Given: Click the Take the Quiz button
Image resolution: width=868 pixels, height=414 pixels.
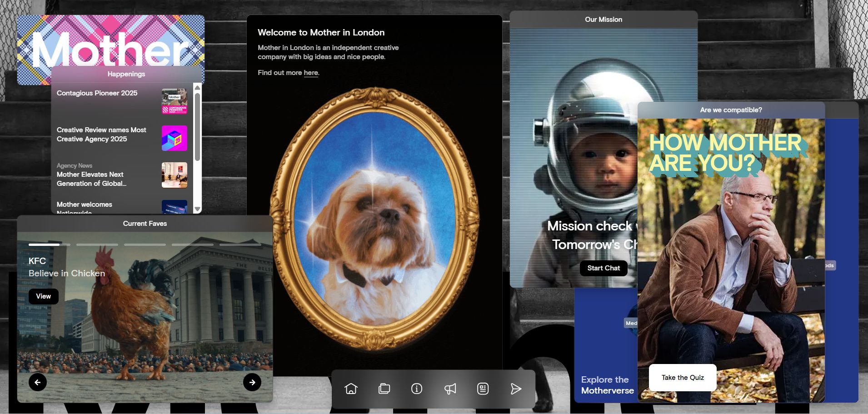Looking at the screenshot, I should pos(682,377).
